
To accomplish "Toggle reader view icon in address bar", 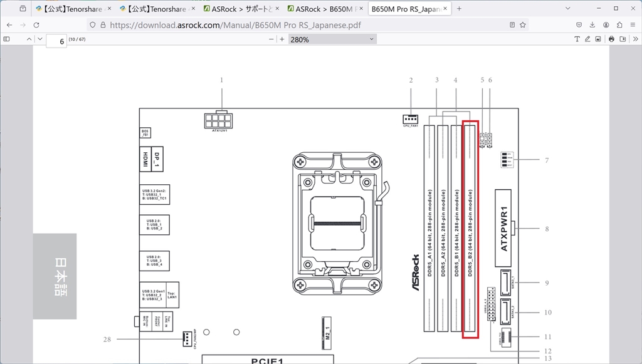I will 512,25.
